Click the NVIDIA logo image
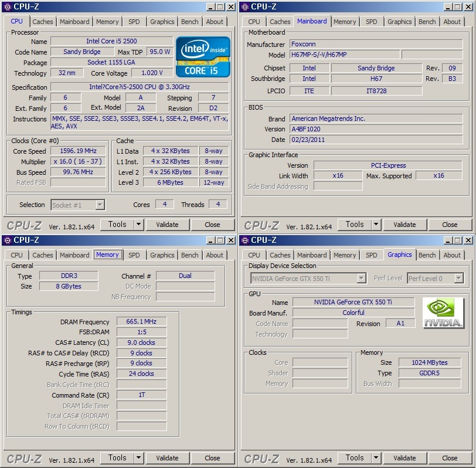This screenshot has height=468, width=476. (x=443, y=313)
